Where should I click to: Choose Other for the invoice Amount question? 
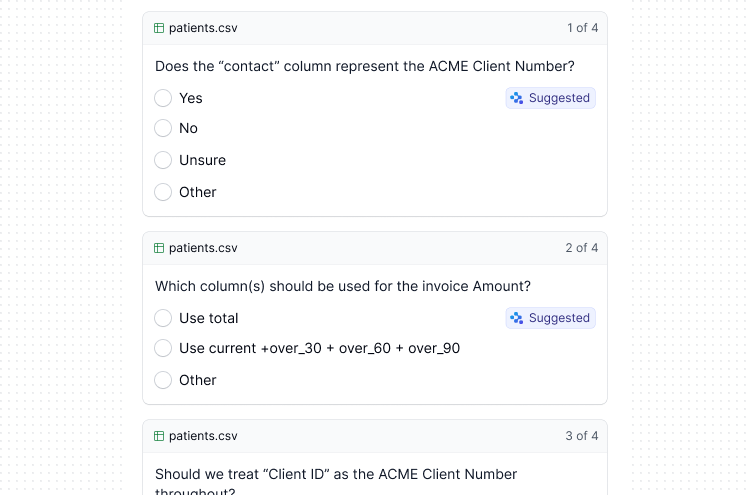[164, 380]
